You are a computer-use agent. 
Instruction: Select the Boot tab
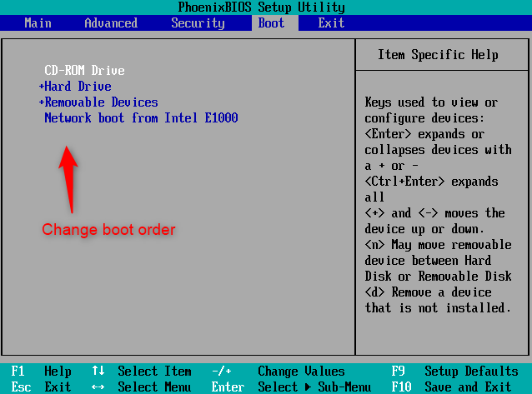pyautogui.click(x=274, y=23)
